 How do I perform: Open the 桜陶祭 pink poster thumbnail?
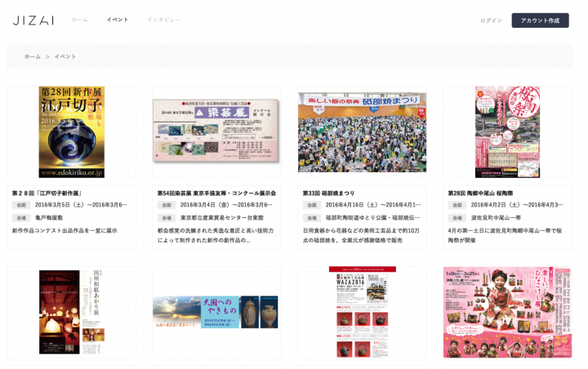pyautogui.click(x=507, y=132)
